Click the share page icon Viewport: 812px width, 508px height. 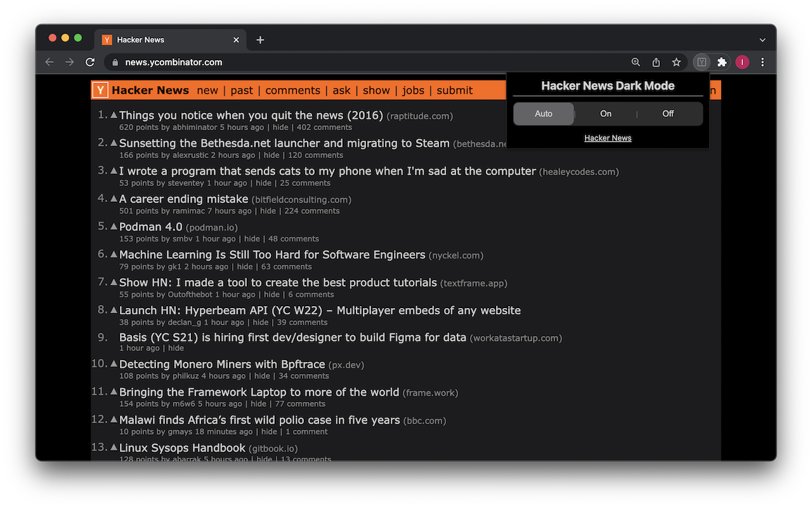656,62
